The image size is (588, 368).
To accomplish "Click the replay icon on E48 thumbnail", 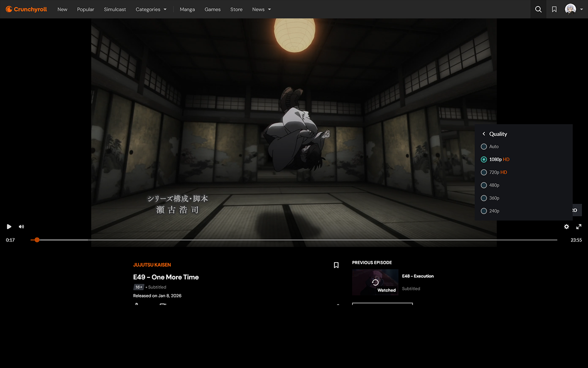I will click(x=375, y=282).
